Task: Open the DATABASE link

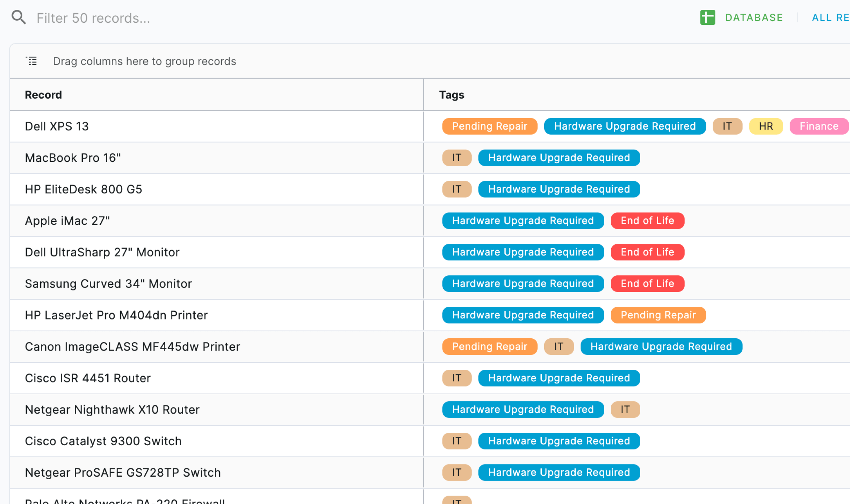Action: pos(754,17)
